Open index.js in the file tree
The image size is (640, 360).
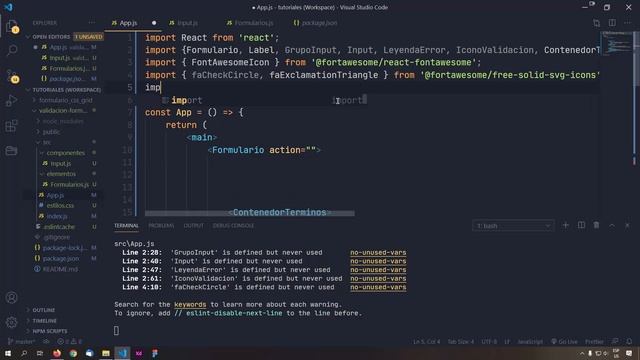[57, 216]
